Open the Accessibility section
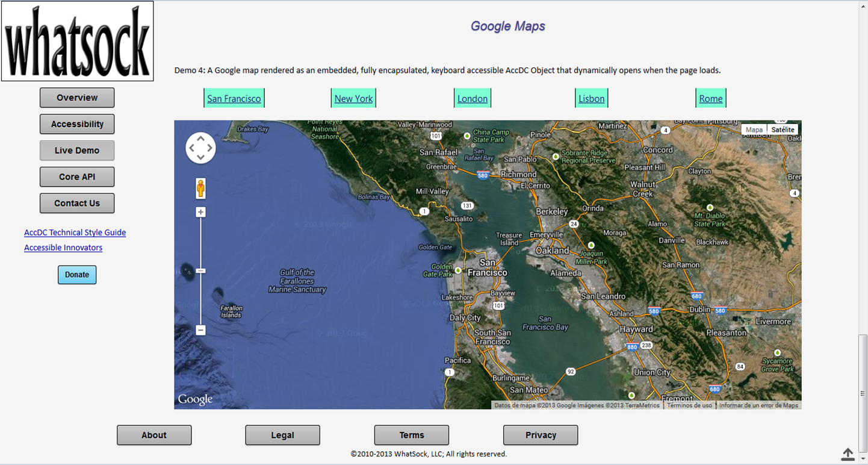Image resolution: width=868 pixels, height=465 pixels. coord(77,124)
